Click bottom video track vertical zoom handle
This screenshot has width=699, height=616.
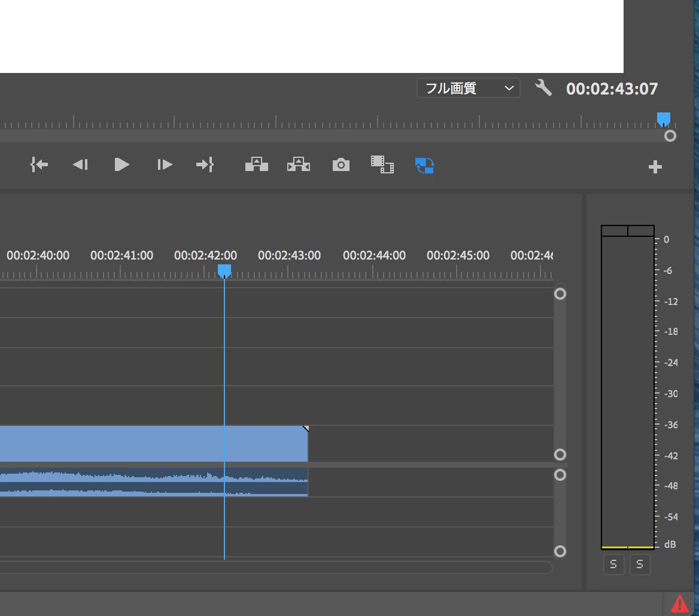tap(560, 455)
